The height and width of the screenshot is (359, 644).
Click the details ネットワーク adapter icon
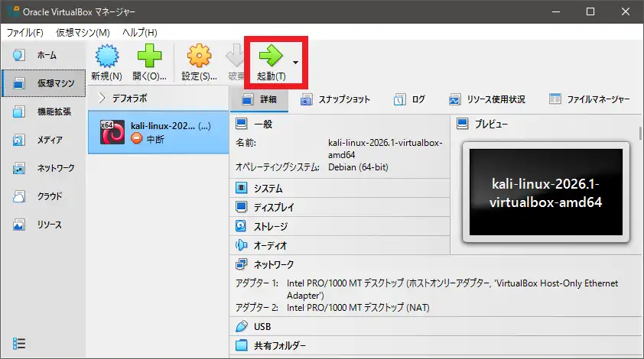coord(242,264)
